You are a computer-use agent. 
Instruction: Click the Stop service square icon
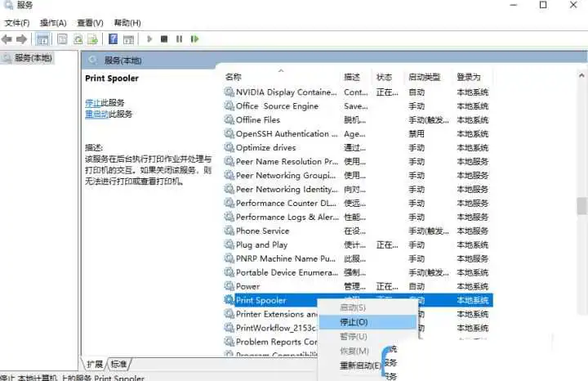coord(164,38)
